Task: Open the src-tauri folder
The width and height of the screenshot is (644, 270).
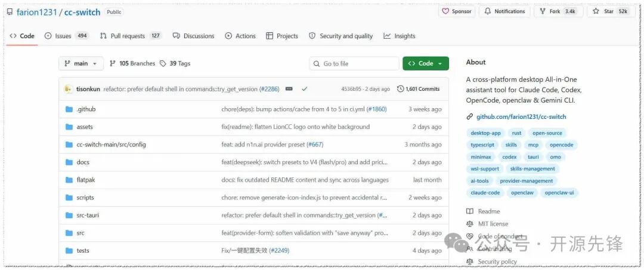Action: pyautogui.click(x=88, y=215)
